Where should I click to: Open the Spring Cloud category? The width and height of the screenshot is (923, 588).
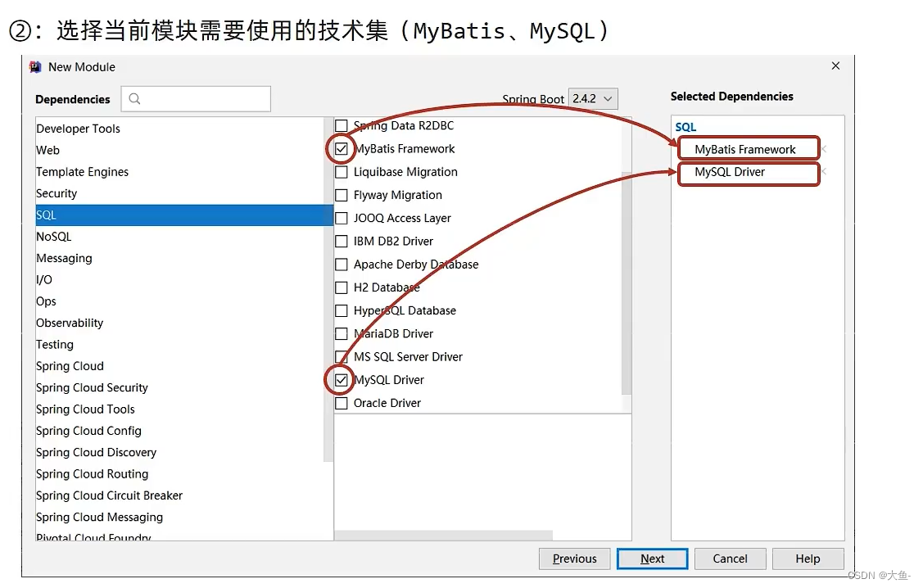coord(179,366)
